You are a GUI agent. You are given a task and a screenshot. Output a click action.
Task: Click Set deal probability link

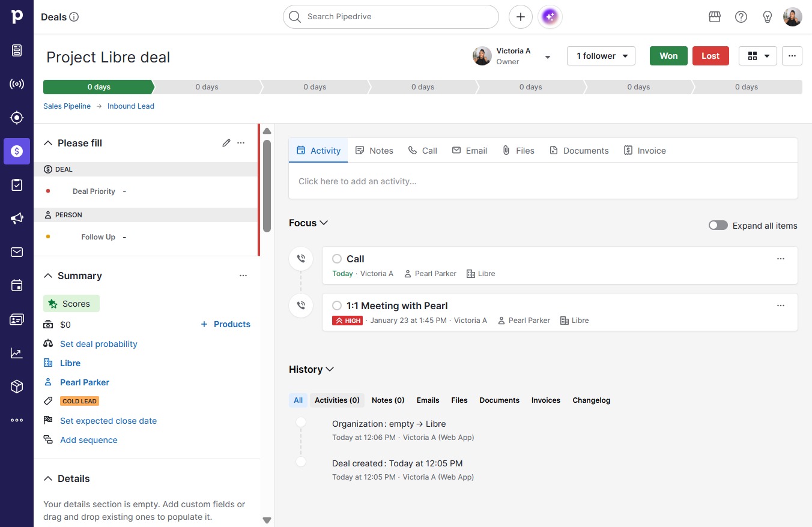(x=98, y=344)
